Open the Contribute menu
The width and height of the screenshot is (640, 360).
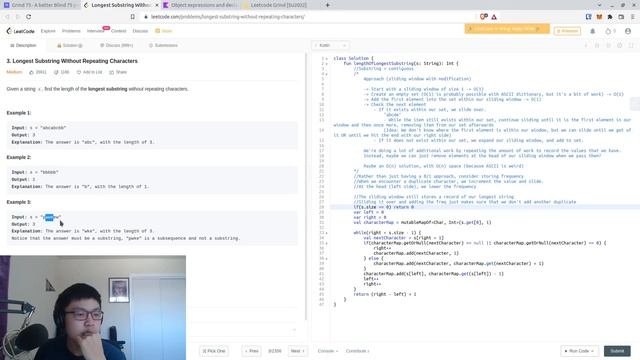click(x=358, y=351)
